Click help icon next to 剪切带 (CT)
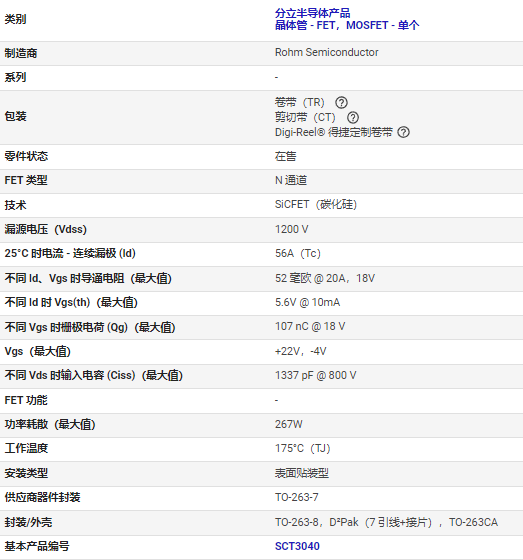The width and height of the screenshot is (523, 560). point(353,118)
